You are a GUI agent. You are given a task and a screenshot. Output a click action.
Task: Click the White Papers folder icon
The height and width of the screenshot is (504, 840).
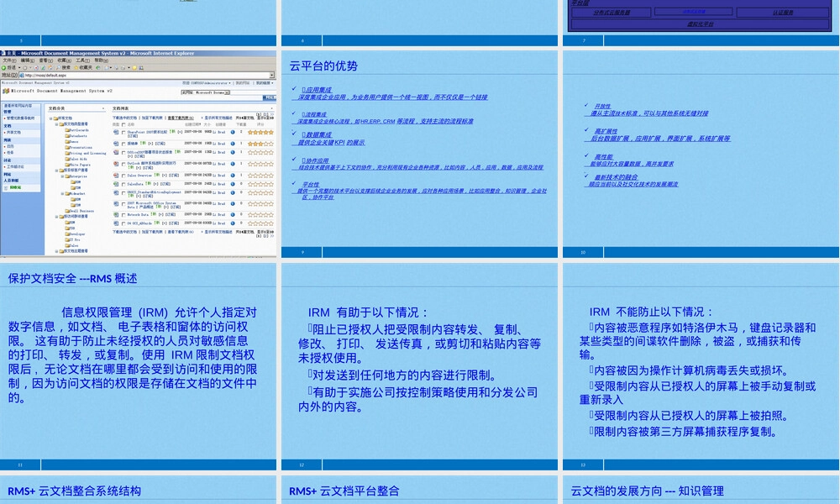[67, 165]
